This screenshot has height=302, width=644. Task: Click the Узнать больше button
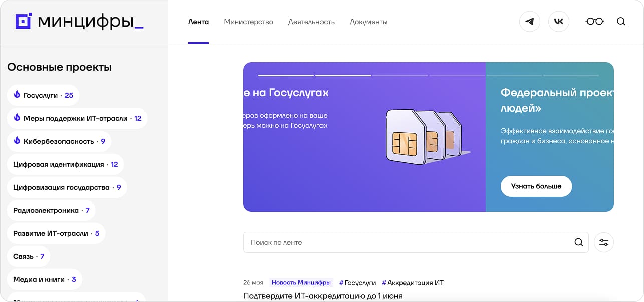[x=536, y=186]
